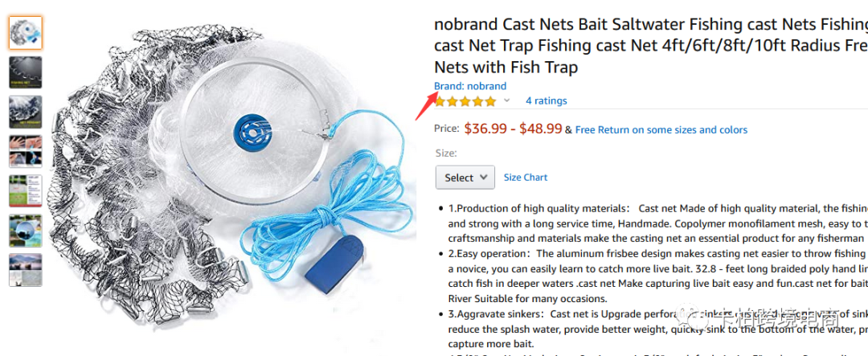Expand the rating breakdown chevron beside stars
Screen dimensions: 868x356
pyautogui.click(x=506, y=101)
